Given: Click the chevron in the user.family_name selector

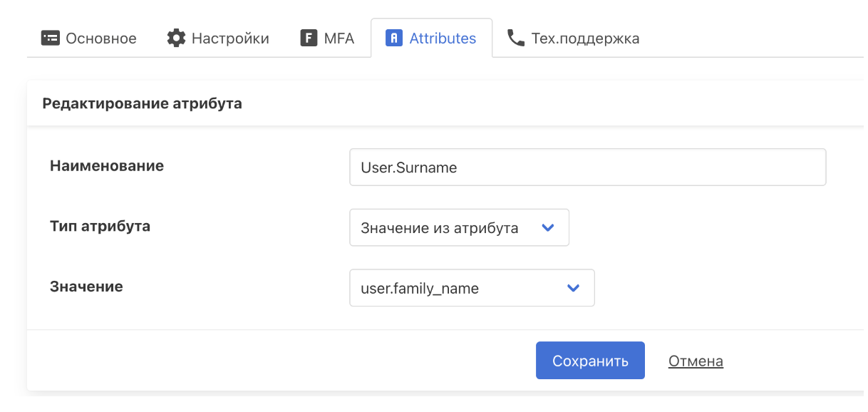Looking at the screenshot, I should (x=573, y=288).
